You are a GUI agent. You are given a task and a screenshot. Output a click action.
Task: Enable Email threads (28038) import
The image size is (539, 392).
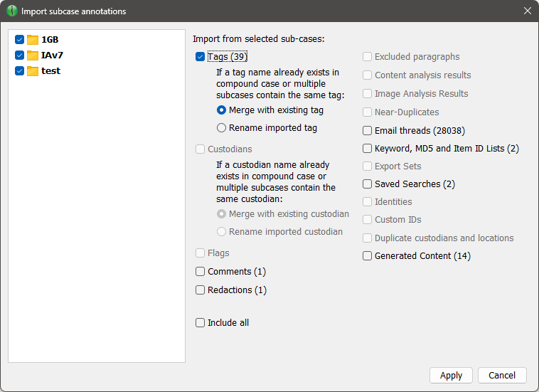[368, 131]
